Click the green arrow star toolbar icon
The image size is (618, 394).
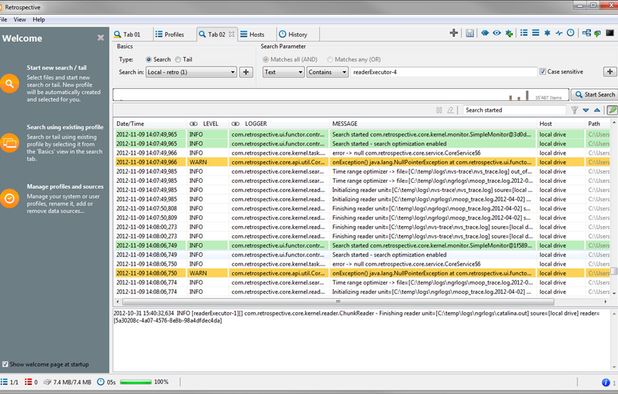pyautogui.click(x=509, y=33)
